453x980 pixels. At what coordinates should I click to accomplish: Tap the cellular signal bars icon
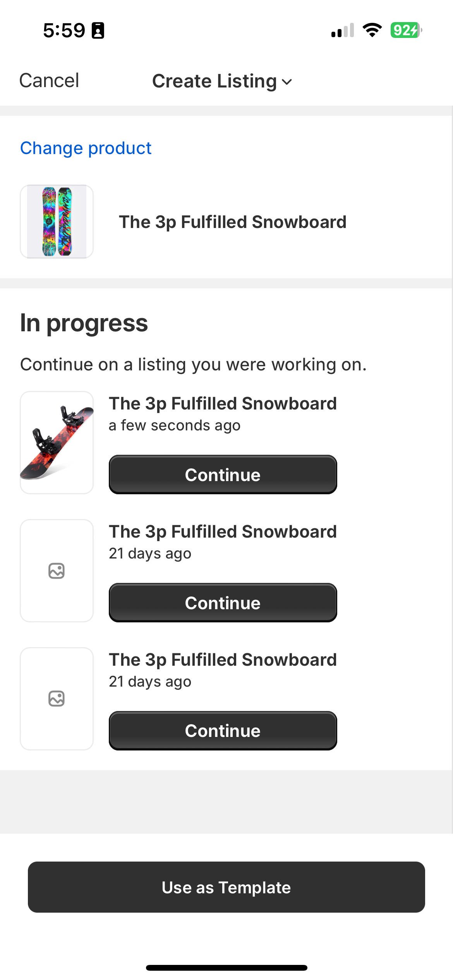tap(343, 31)
